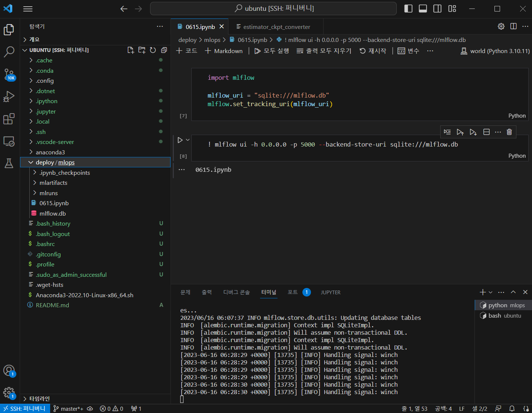Refresh the explorer file tree

pyautogui.click(x=153, y=50)
